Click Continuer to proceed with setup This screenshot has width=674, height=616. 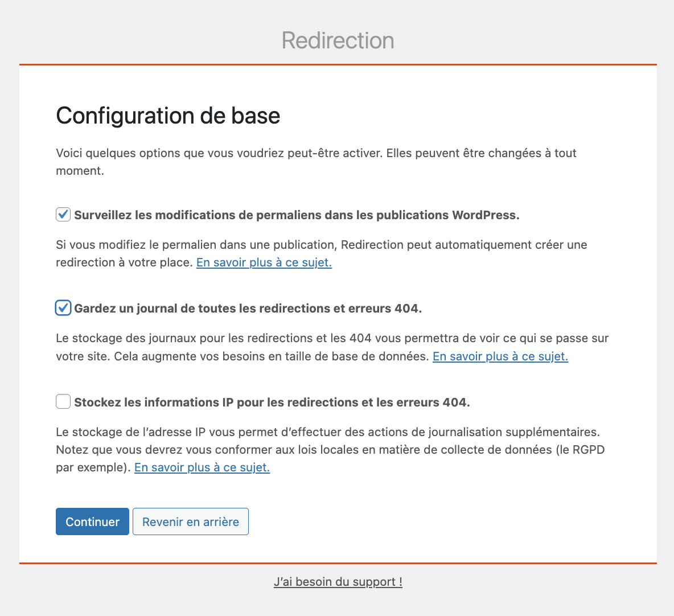pyautogui.click(x=92, y=521)
